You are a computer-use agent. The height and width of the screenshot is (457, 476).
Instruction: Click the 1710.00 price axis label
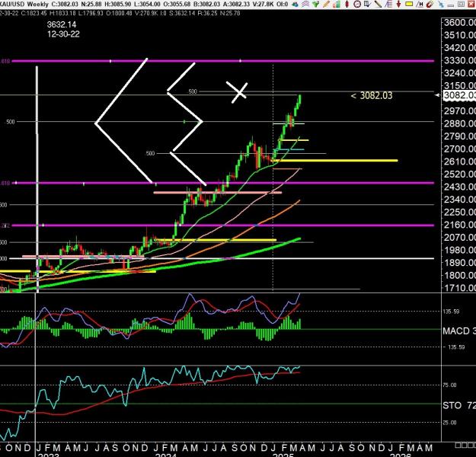click(459, 288)
